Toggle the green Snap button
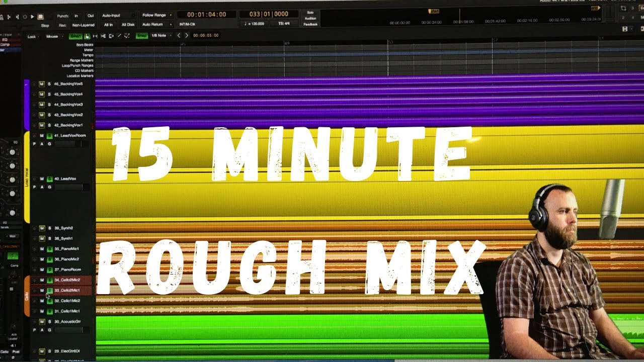Screen dimensions: 644x362 [142, 36]
